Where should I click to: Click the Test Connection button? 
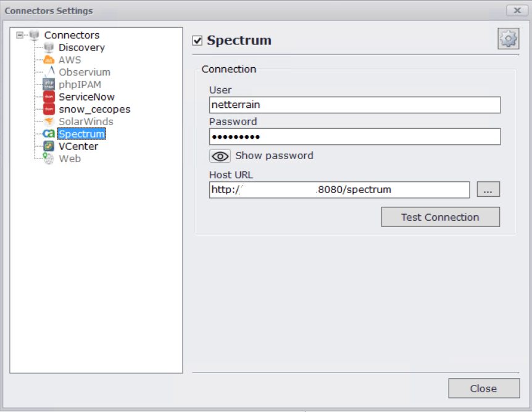coord(441,217)
